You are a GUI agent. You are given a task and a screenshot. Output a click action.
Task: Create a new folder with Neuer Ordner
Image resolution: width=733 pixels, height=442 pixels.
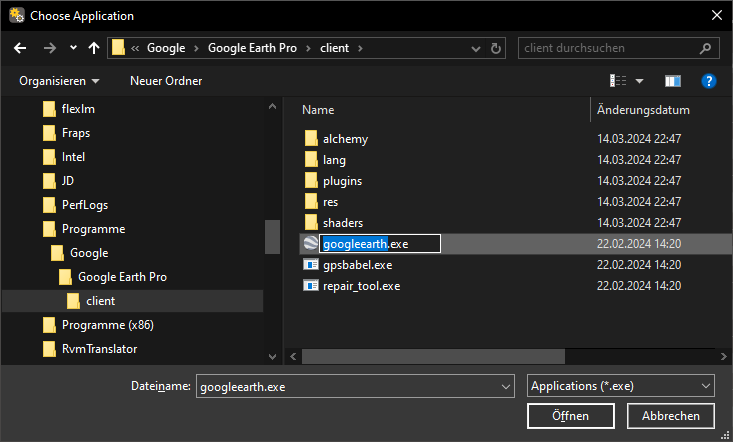(x=166, y=81)
